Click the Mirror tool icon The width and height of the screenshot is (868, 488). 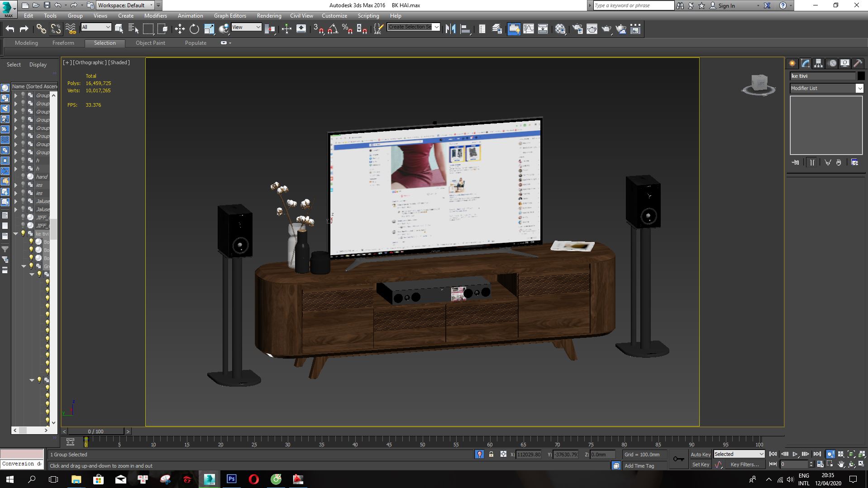click(450, 29)
